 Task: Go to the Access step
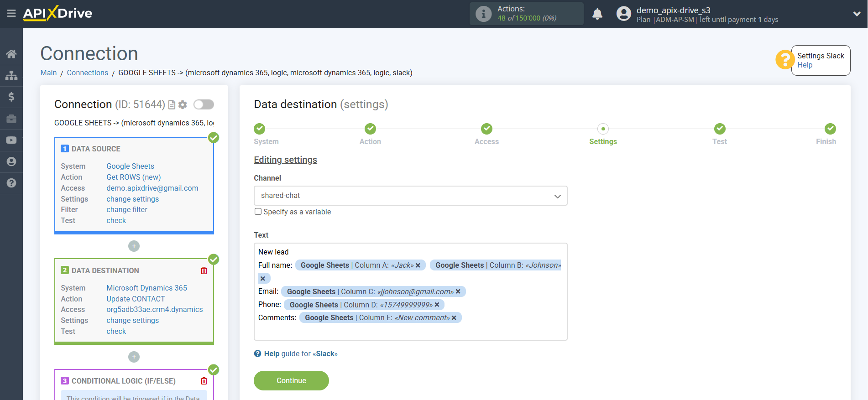tap(486, 129)
